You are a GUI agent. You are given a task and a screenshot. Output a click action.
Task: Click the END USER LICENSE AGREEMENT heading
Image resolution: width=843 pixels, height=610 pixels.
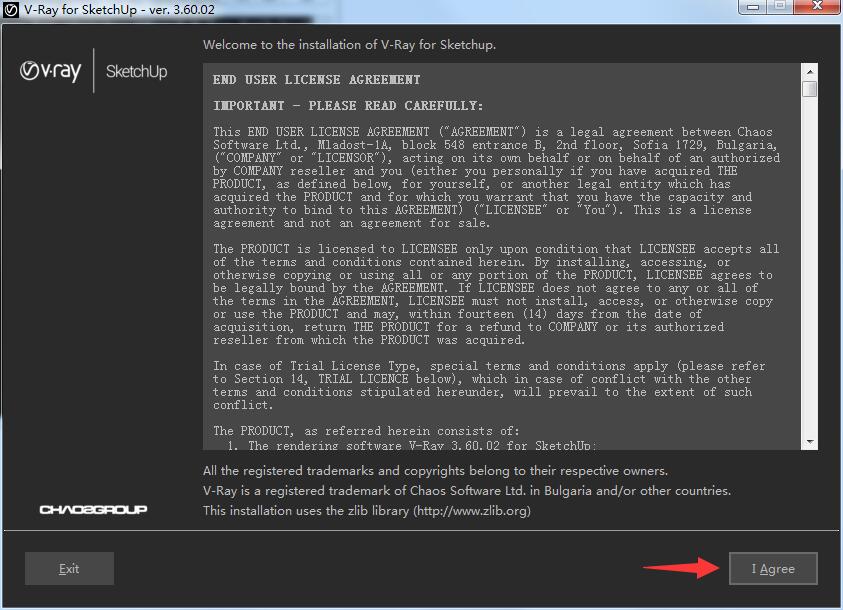(x=317, y=80)
